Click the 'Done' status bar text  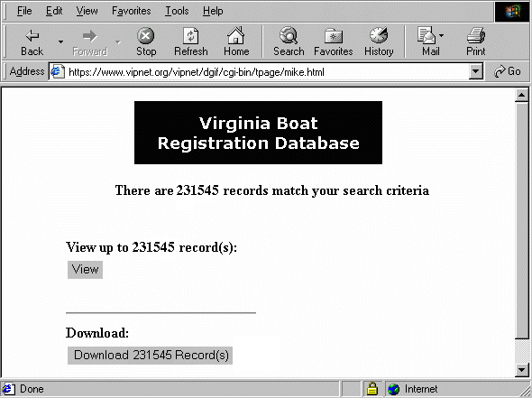(32, 389)
